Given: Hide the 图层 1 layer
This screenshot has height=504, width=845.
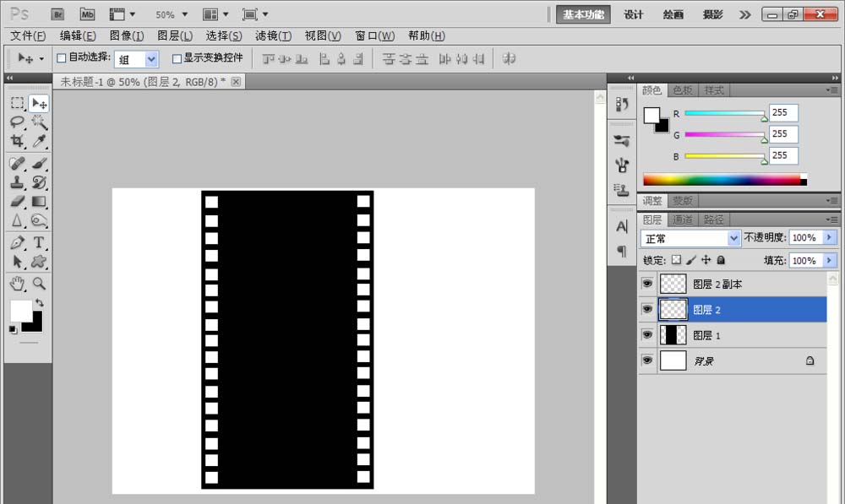Looking at the screenshot, I should click(647, 334).
